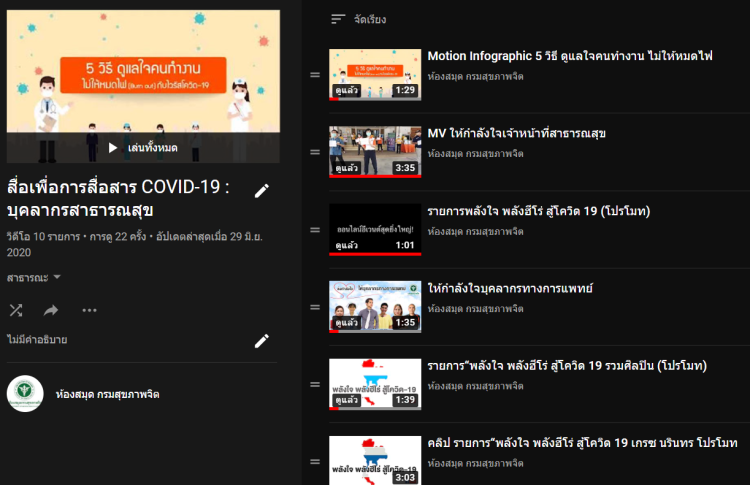Edit playlist description with pencil icon
750x485 pixels.
pos(262,340)
